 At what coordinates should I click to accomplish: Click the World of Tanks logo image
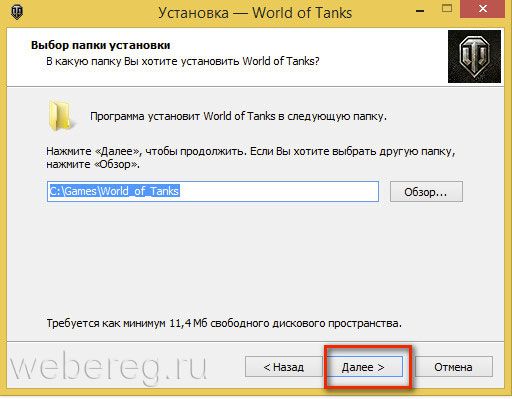474,56
